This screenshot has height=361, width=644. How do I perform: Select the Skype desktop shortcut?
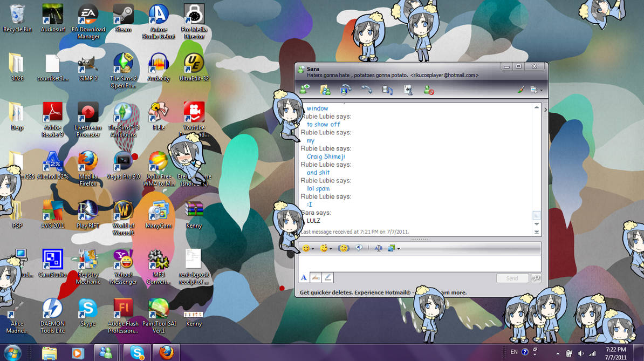[88, 312]
